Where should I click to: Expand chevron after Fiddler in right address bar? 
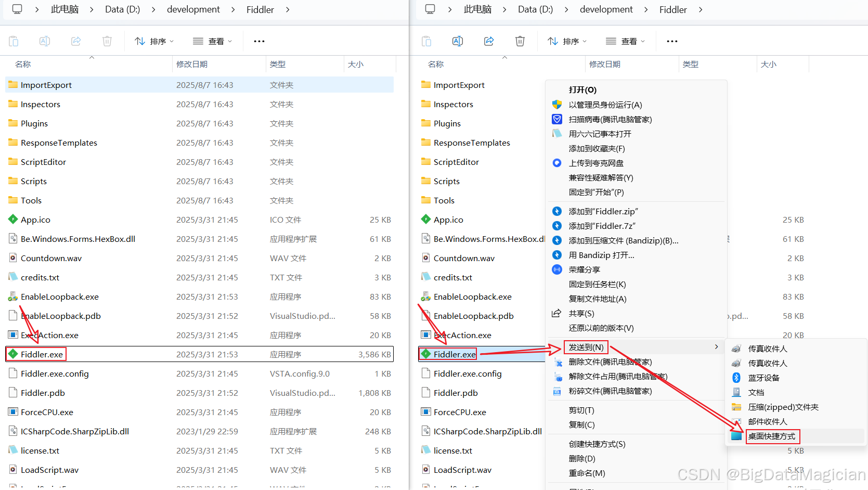[701, 9]
